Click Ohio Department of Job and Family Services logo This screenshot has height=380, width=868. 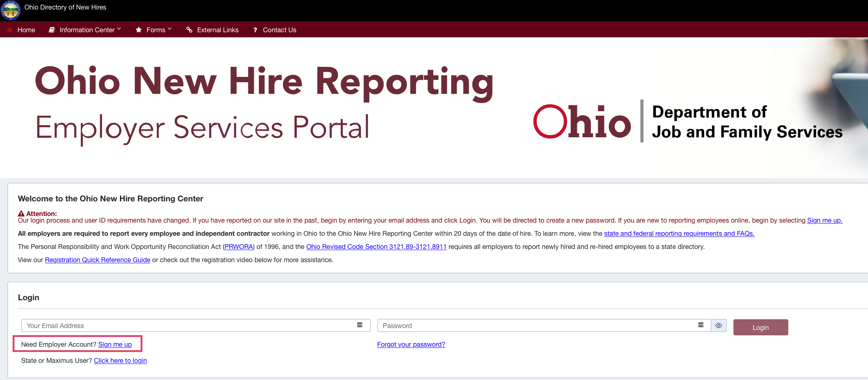click(688, 122)
